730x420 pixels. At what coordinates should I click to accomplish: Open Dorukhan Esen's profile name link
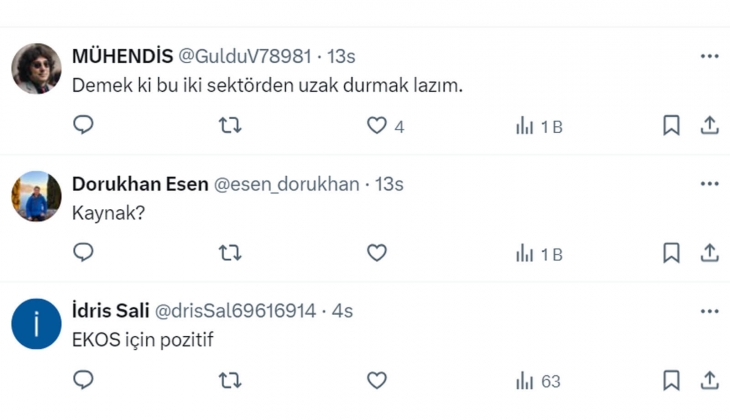(139, 184)
